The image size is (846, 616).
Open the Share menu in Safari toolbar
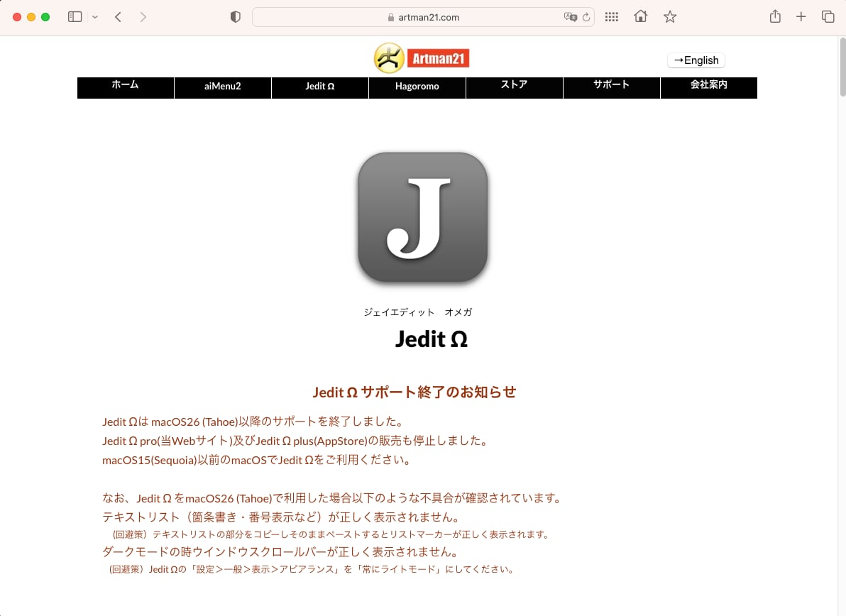(x=775, y=16)
